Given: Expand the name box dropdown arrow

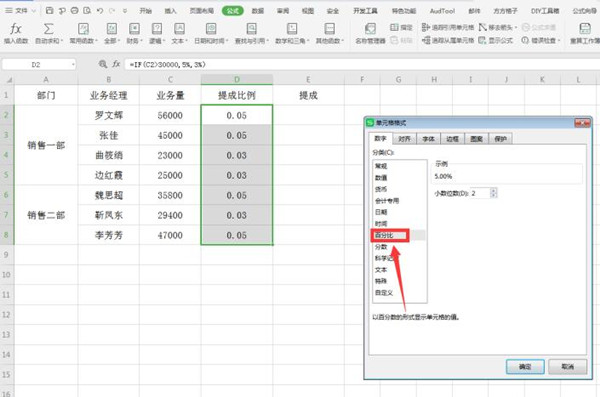Looking at the screenshot, I should coord(73,64).
